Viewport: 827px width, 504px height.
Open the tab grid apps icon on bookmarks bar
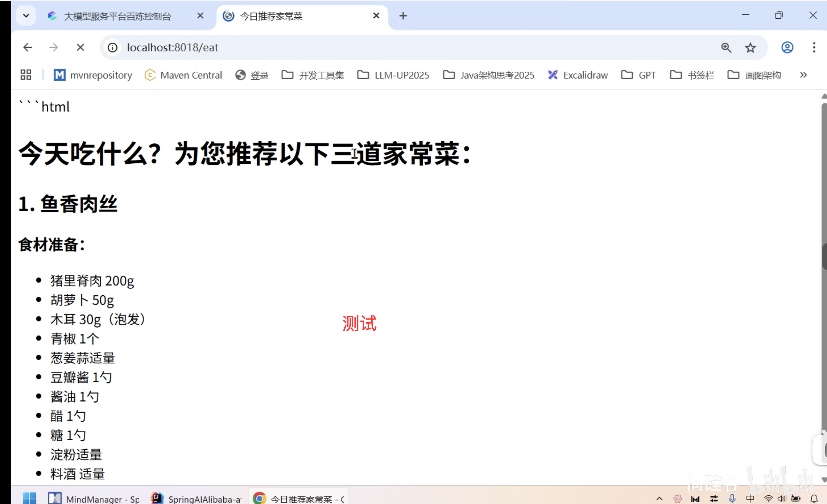click(x=25, y=75)
